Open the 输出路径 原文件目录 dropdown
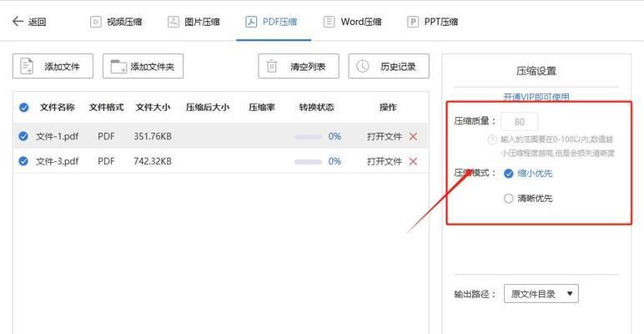This screenshot has width=644, height=334. 541,294
